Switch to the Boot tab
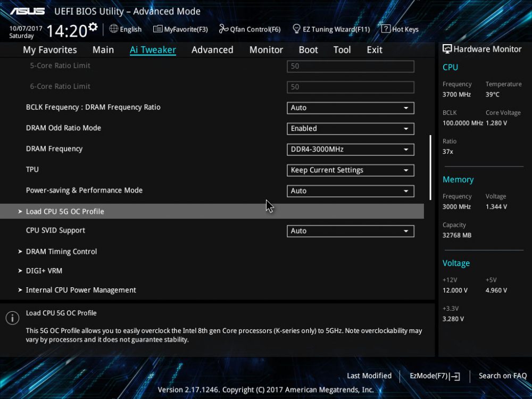Image resolution: width=532 pixels, height=399 pixels. [308, 50]
